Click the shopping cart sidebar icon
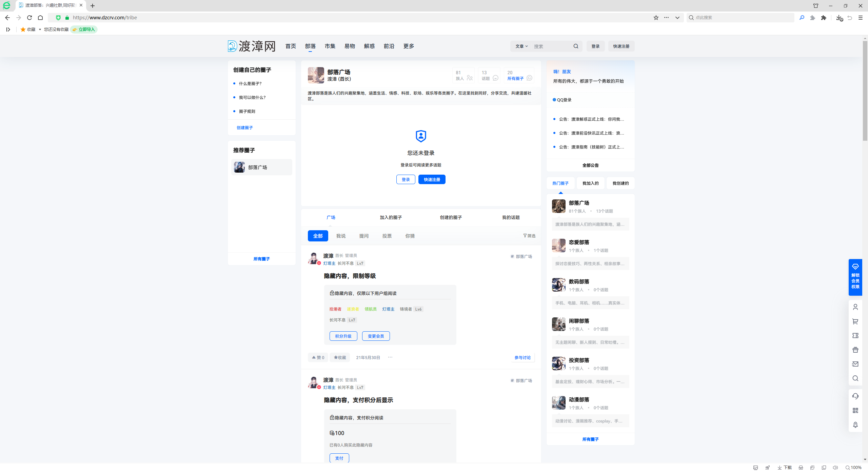The width and height of the screenshot is (868, 472). click(x=855, y=321)
